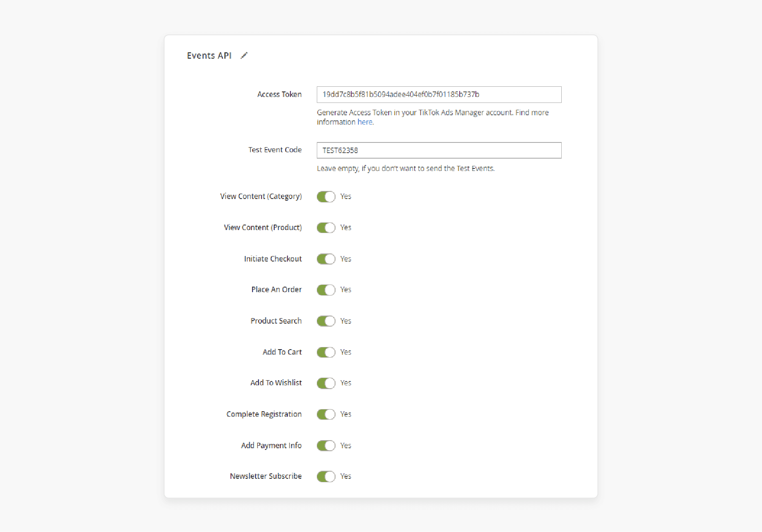Toggle Complete Registration switch
Viewport: 762px width, 532px height.
pos(326,414)
